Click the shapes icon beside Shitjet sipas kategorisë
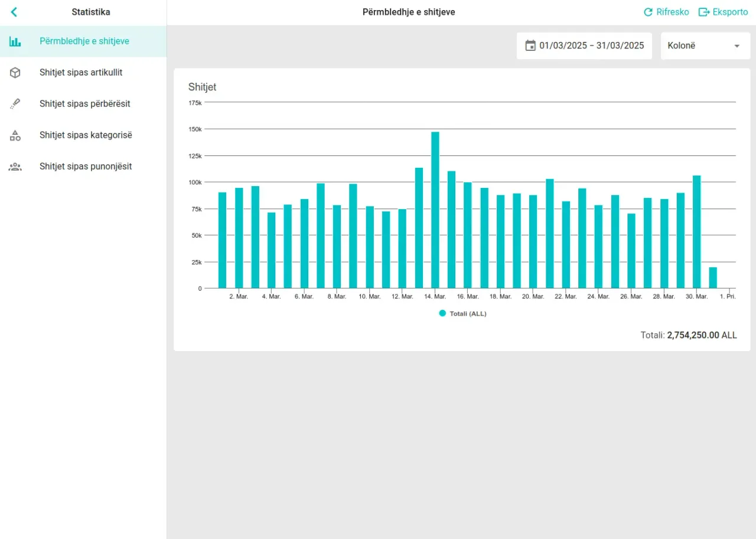 point(15,135)
